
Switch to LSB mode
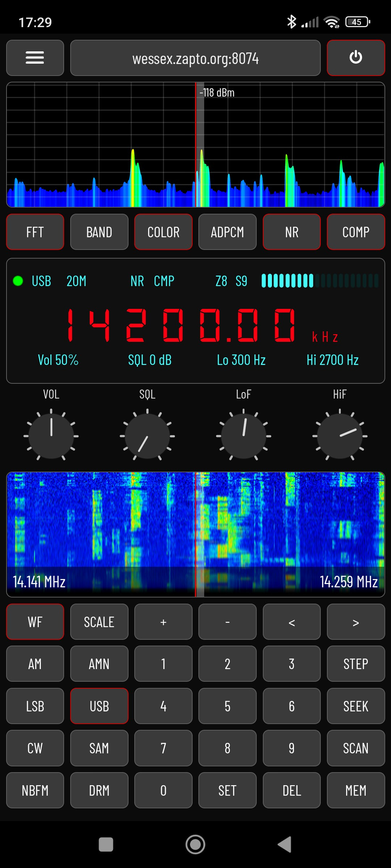(35, 706)
